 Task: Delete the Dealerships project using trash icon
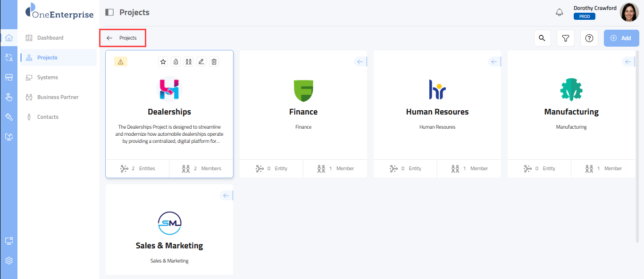click(214, 62)
